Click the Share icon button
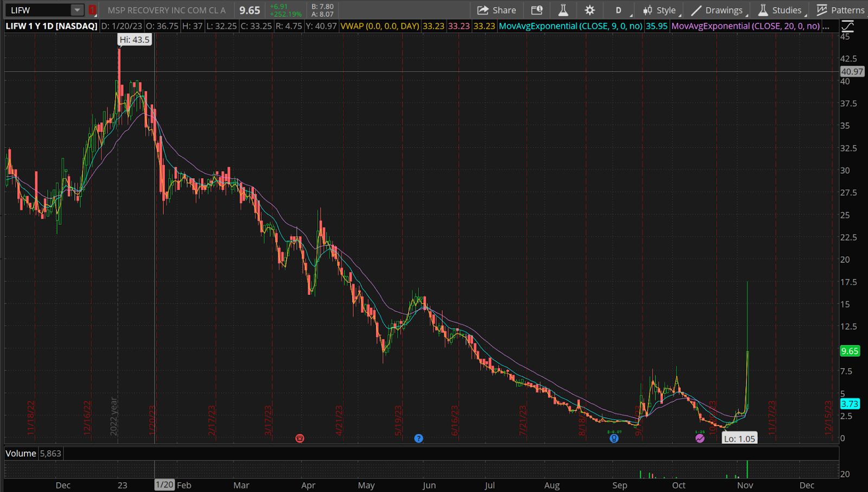This screenshot has width=868, height=492. (x=496, y=10)
